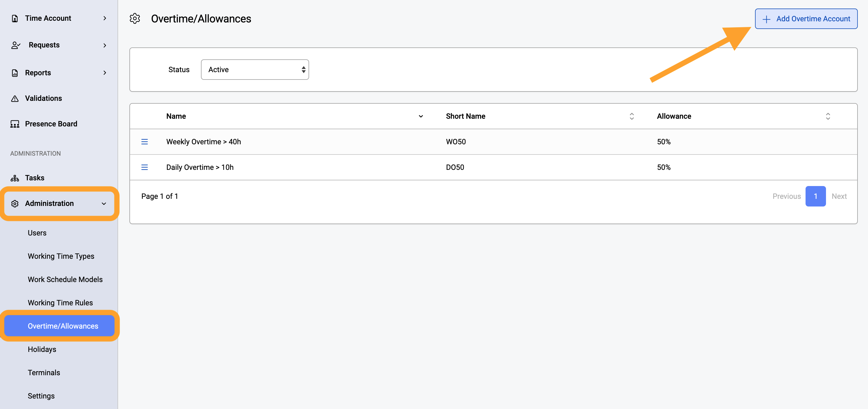The width and height of the screenshot is (868, 409).
Task: Click the 50% allowance for Weekly Overtime
Action: pos(664,142)
